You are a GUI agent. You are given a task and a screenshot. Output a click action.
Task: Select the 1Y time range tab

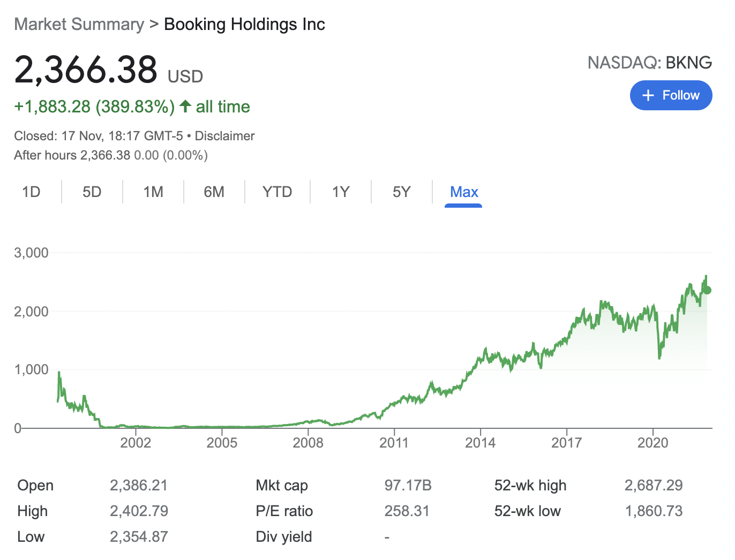tap(341, 192)
